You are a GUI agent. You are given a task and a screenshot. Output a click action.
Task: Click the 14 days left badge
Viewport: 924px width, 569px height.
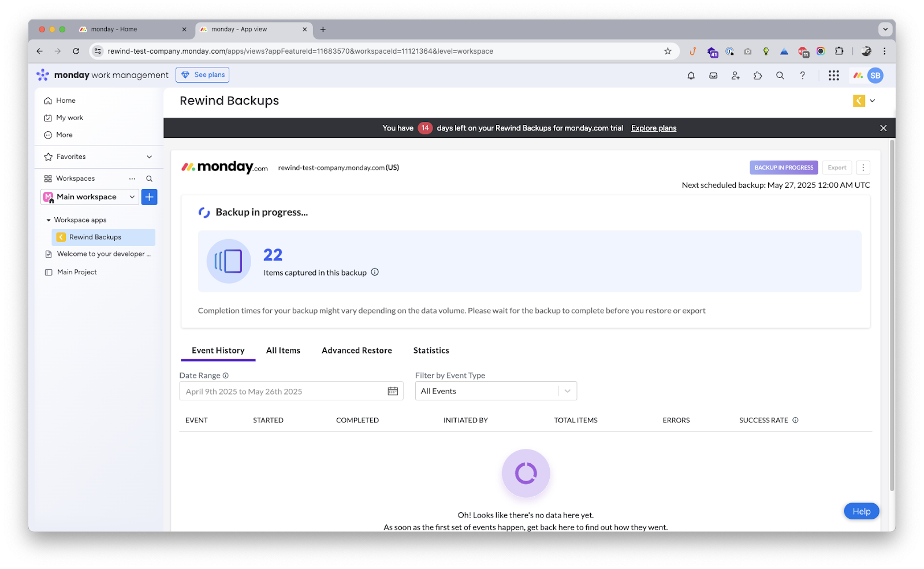click(x=425, y=128)
